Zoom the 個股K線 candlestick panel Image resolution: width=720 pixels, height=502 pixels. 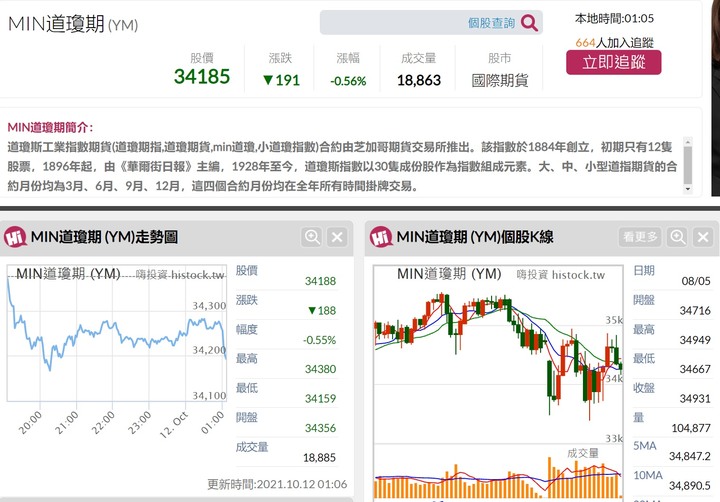(x=678, y=237)
